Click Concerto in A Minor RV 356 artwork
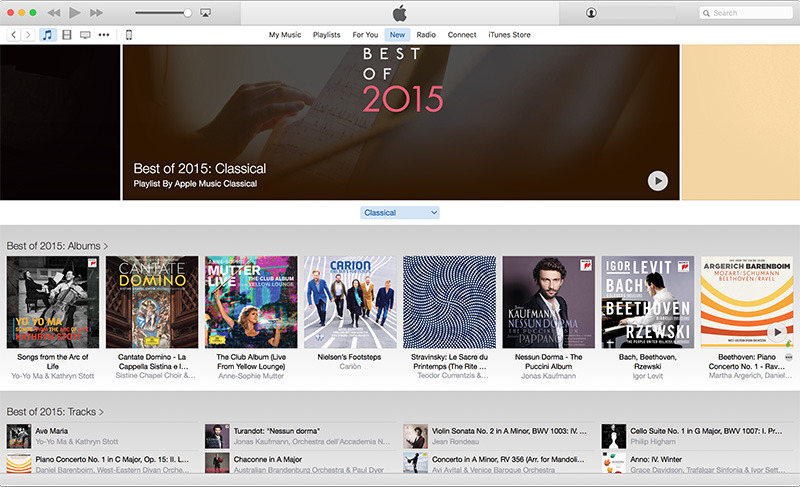 [x=415, y=463]
